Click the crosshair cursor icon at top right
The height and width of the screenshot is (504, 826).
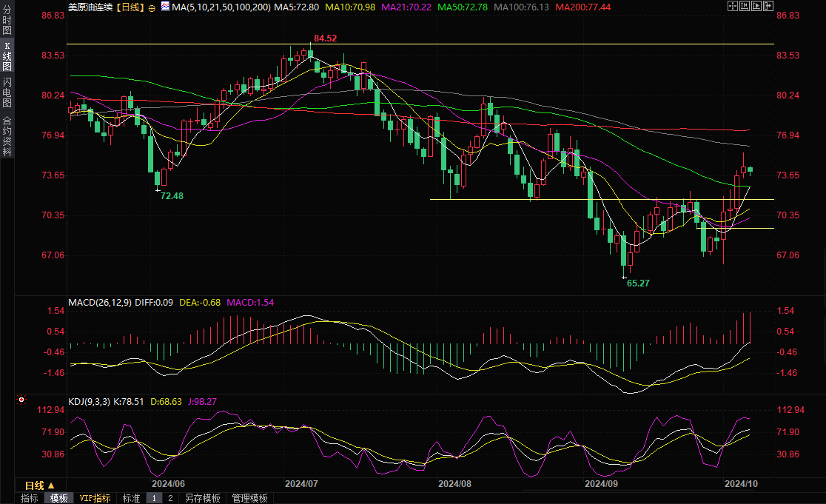pos(732,6)
